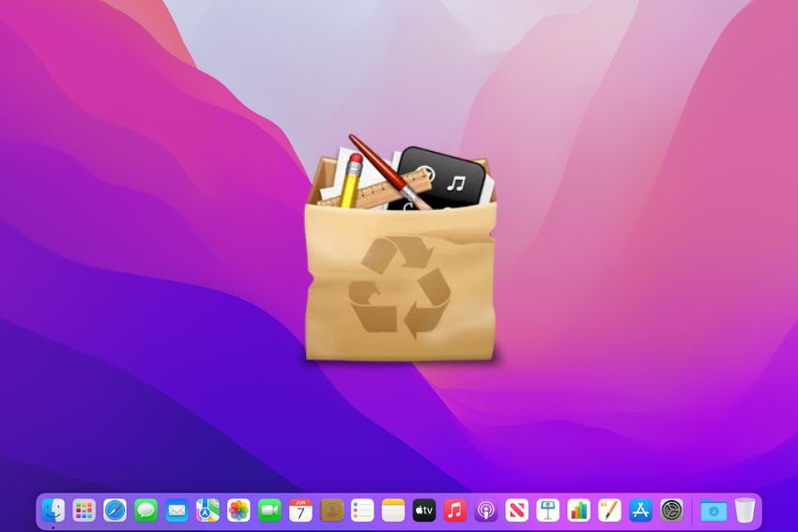Open the Messages app in dock
The image size is (798, 532).
146,510
